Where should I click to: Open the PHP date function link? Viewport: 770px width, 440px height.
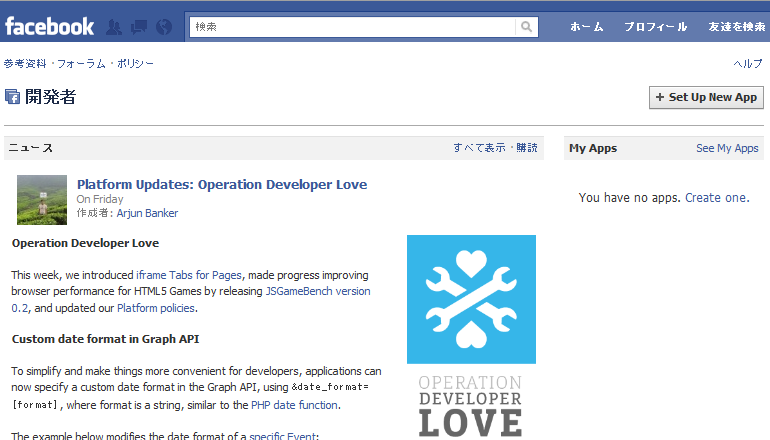pos(294,405)
